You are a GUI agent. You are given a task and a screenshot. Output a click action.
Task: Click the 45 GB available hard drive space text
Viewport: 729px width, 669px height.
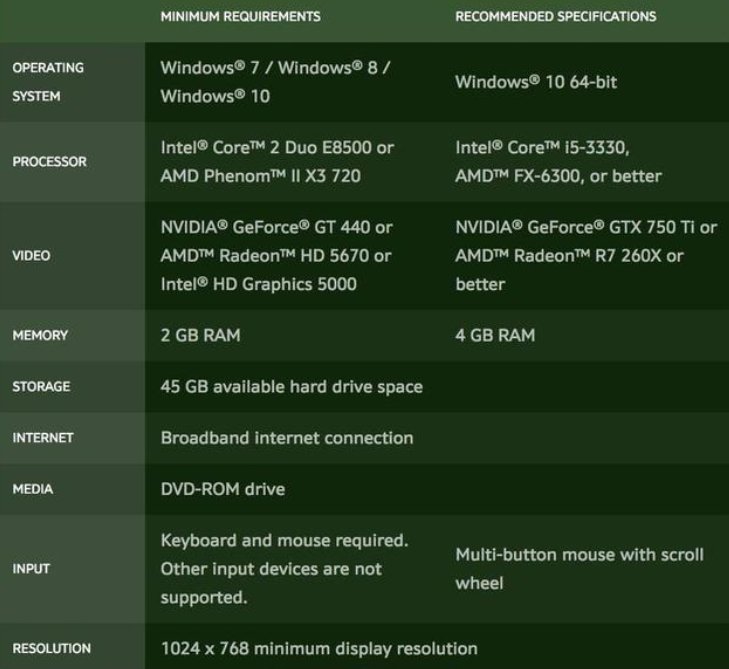coord(291,387)
